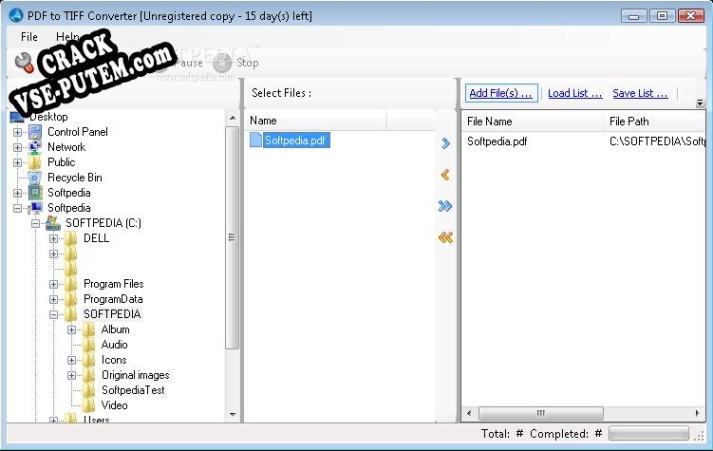Click the Recycle Bin icon
This screenshot has width=713, height=451.
point(35,177)
